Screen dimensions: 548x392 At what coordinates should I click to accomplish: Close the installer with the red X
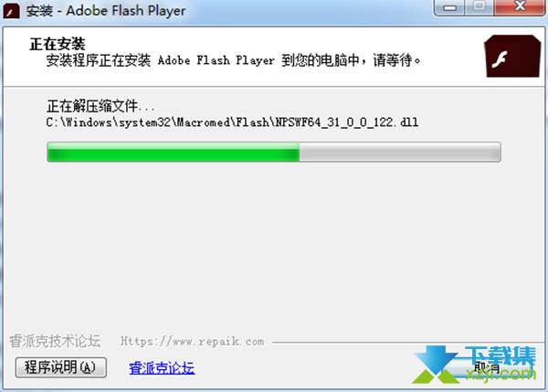coord(520,7)
